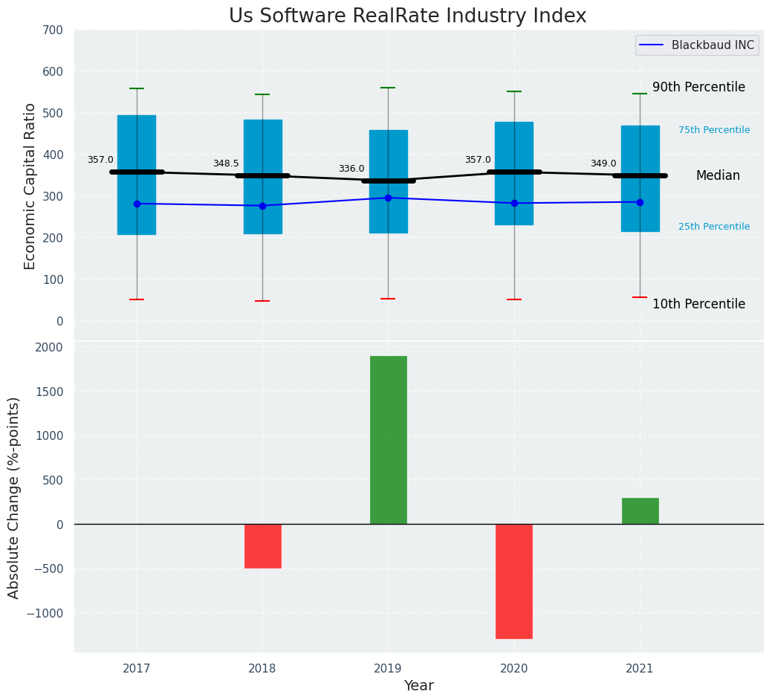Click the 2017 median value label 357.0

100,160
